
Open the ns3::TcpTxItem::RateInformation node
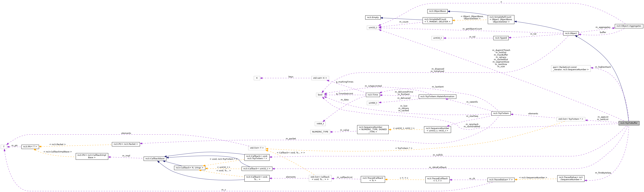pos(438,97)
